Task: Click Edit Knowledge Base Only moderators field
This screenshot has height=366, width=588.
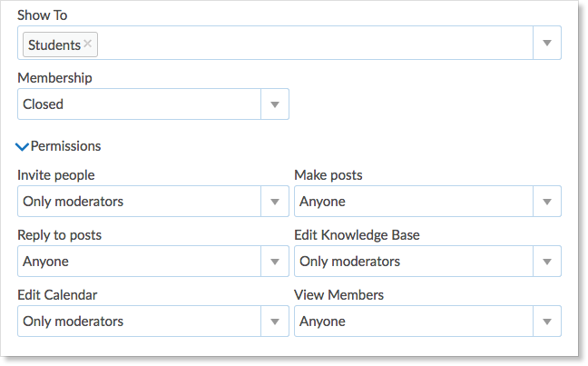Action: [x=413, y=262]
